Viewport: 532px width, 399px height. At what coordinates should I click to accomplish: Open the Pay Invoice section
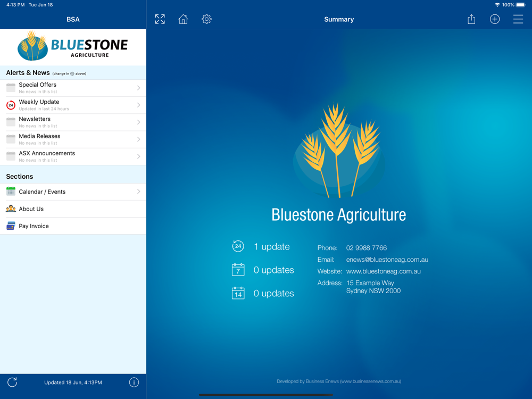(73, 226)
